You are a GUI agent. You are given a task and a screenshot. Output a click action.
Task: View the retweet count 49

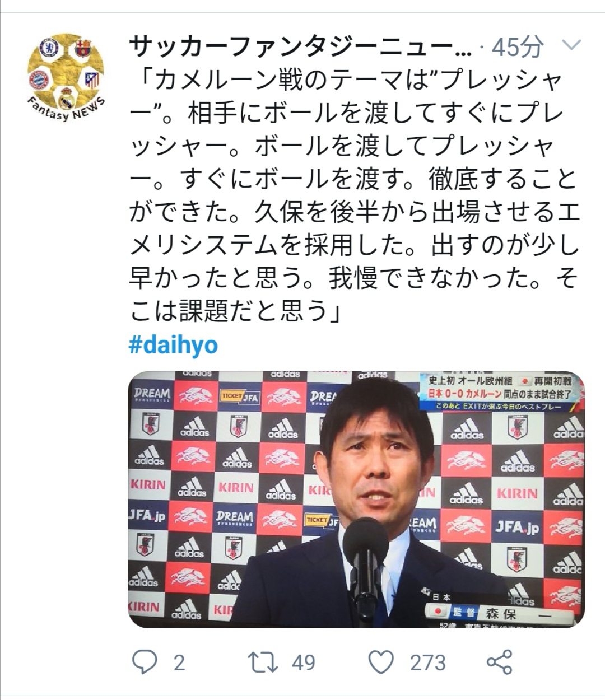(x=304, y=662)
